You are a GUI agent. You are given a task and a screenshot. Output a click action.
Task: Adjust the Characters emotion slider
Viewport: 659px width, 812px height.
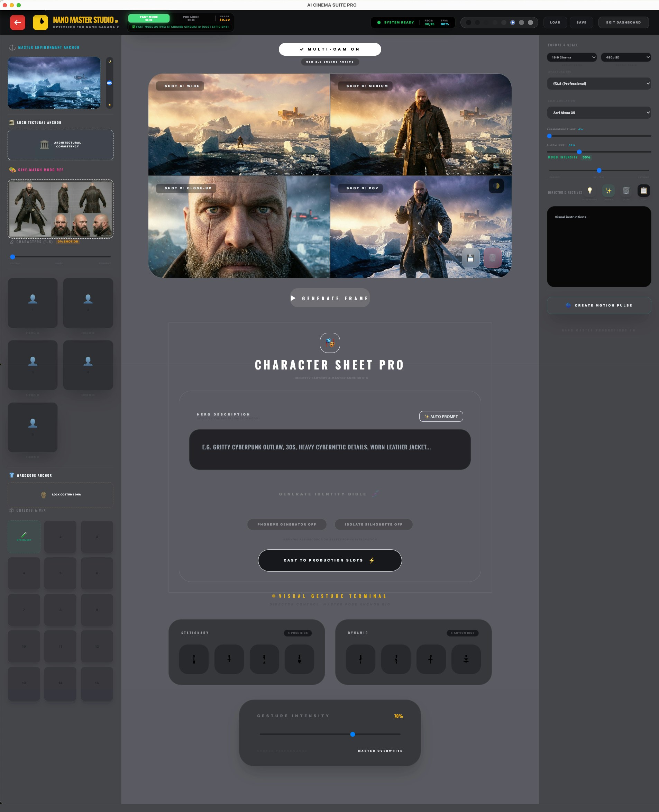(x=60, y=257)
